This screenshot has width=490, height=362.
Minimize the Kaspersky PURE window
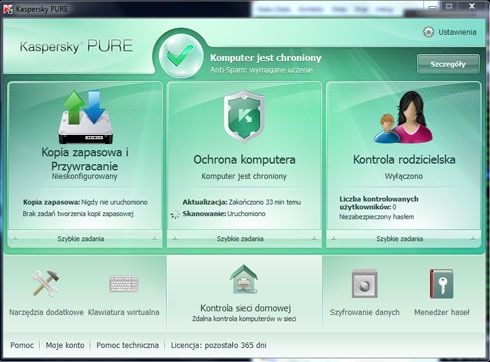pyautogui.click(x=433, y=7)
